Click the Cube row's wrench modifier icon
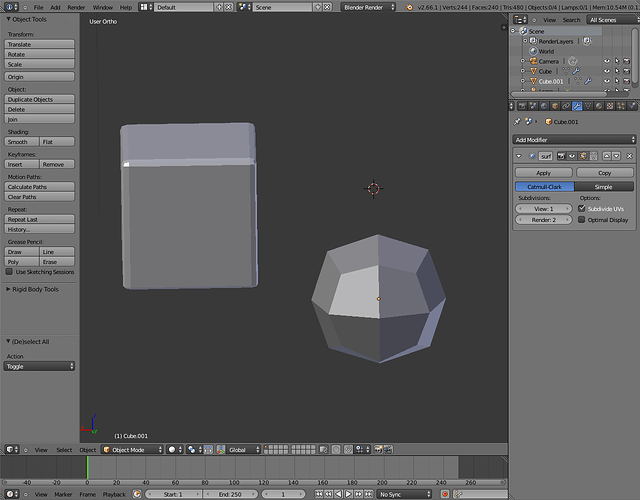This screenshot has height=500, width=640. pos(576,71)
